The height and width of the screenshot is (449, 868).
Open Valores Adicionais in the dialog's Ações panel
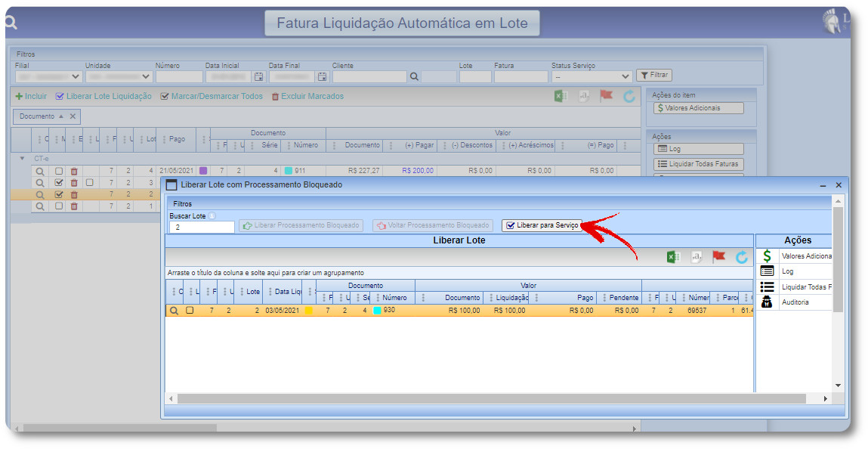click(799, 256)
